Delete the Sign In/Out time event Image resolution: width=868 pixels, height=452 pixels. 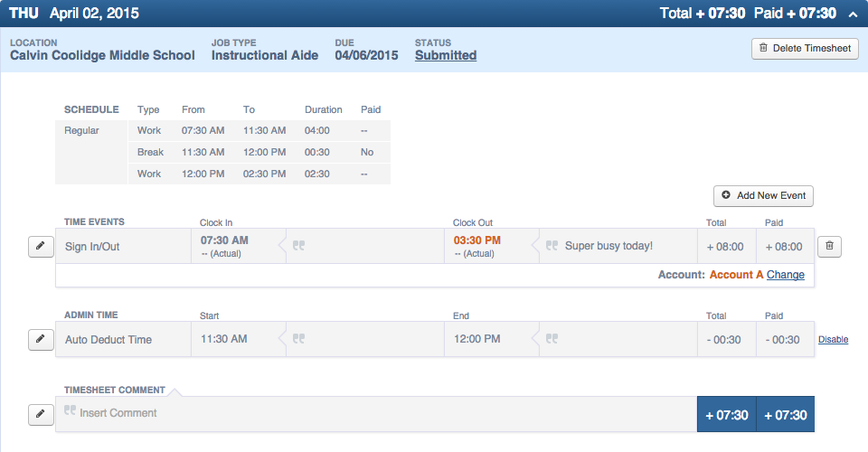point(830,246)
